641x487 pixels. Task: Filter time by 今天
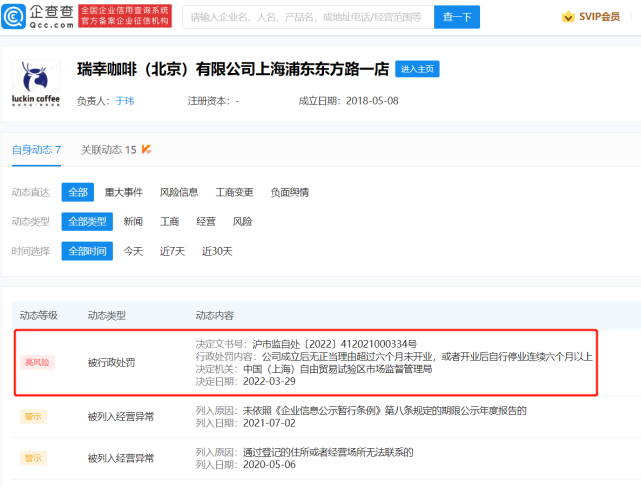point(133,251)
